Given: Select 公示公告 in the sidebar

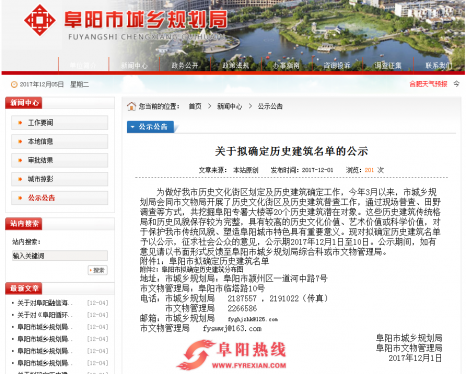Looking at the screenshot, I should (60, 198).
